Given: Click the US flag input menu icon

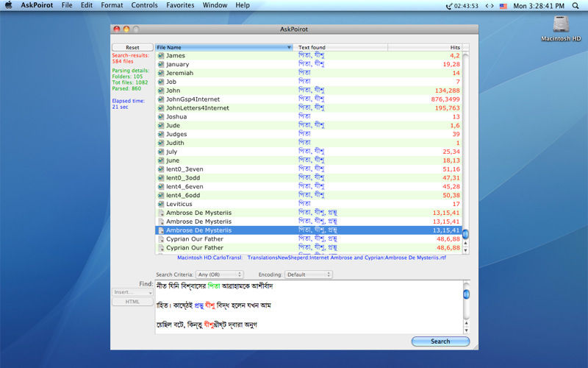Looking at the screenshot, I should tap(503, 6).
